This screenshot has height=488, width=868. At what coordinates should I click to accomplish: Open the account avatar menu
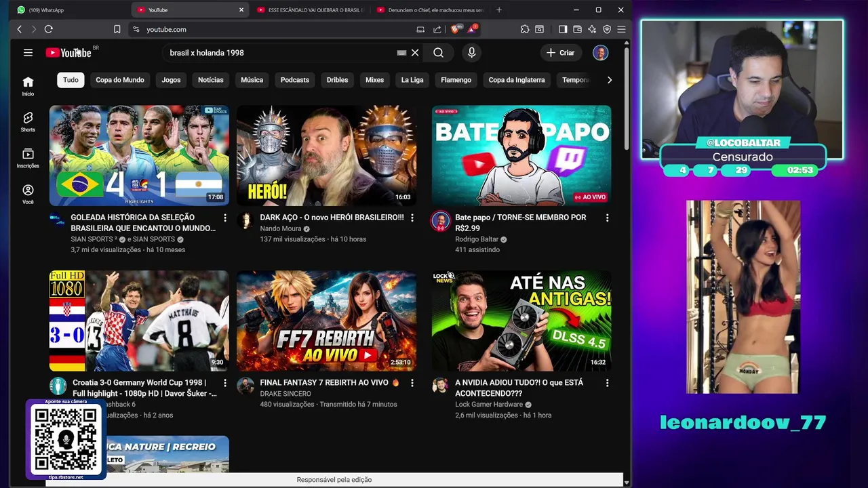pyautogui.click(x=600, y=53)
